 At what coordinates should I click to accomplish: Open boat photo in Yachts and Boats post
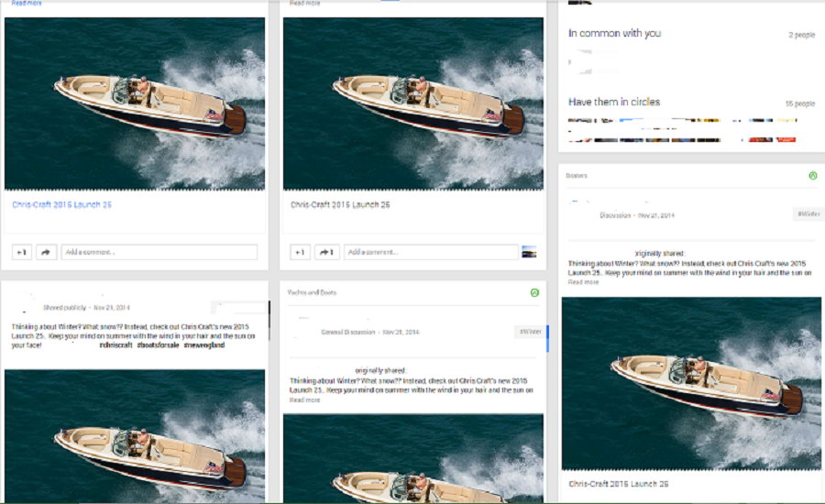(x=413, y=457)
